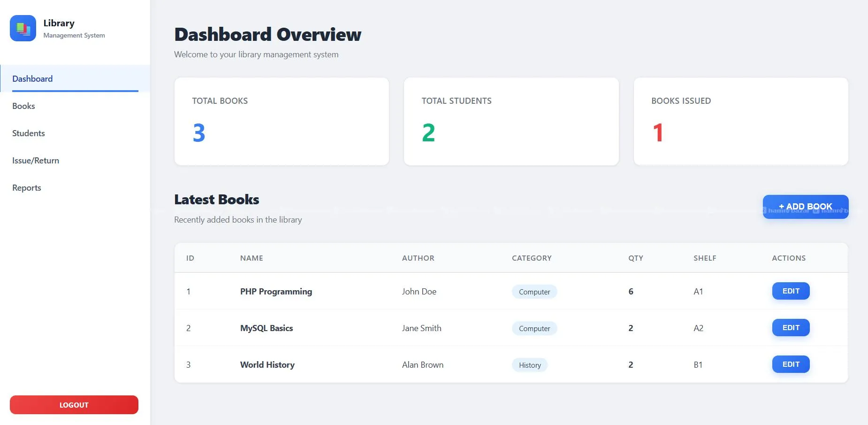Open the Dashboard sidebar item
This screenshot has width=868, height=425.
click(32, 79)
